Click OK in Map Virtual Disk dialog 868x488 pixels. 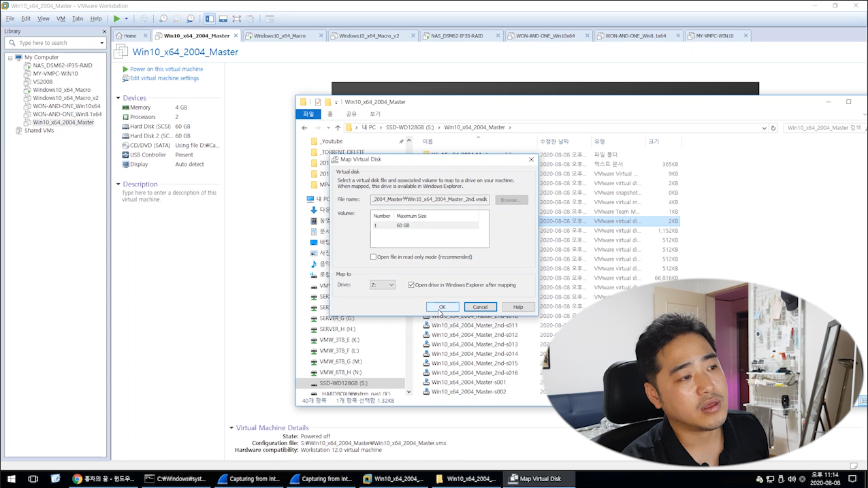(x=443, y=307)
